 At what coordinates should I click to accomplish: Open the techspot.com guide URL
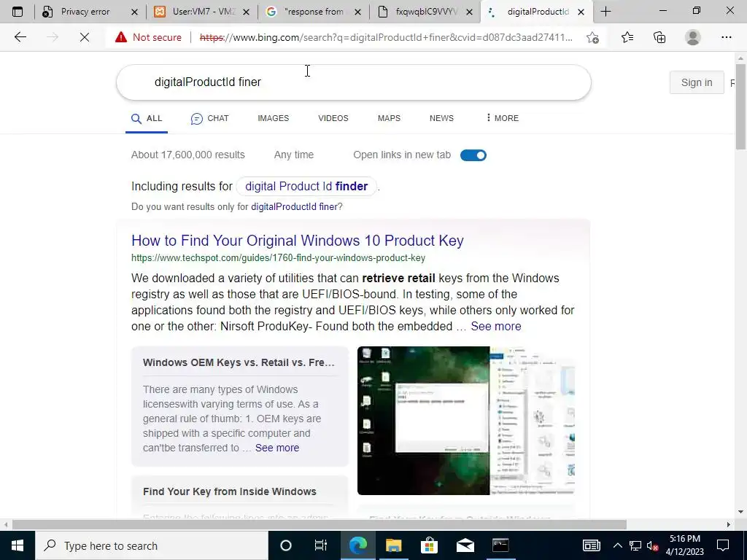pos(278,258)
